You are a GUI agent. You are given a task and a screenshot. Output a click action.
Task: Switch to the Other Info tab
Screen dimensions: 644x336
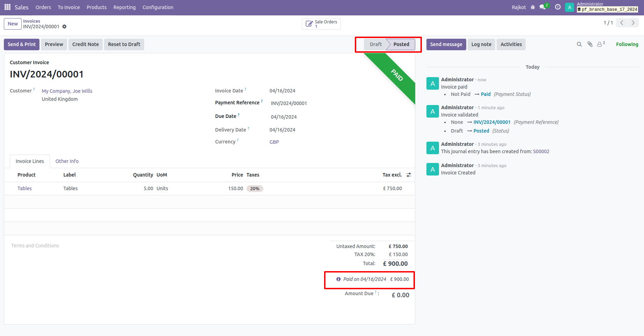[67, 161]
